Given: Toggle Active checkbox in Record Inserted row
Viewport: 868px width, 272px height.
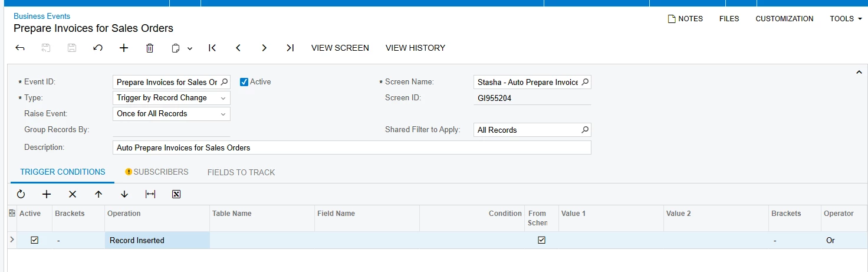Looking at the screenshot, I should tap(34, 240).
